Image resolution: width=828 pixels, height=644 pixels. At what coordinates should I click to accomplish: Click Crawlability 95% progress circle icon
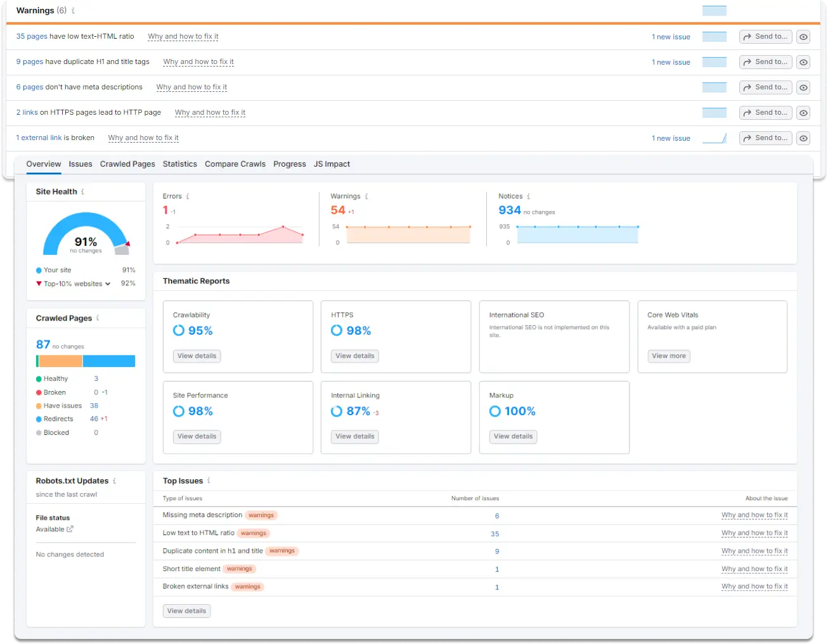(x=179, y=330)
